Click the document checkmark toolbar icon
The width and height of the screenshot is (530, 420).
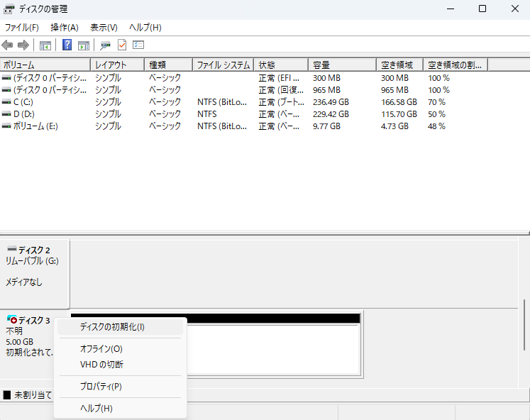coord(122,45)
